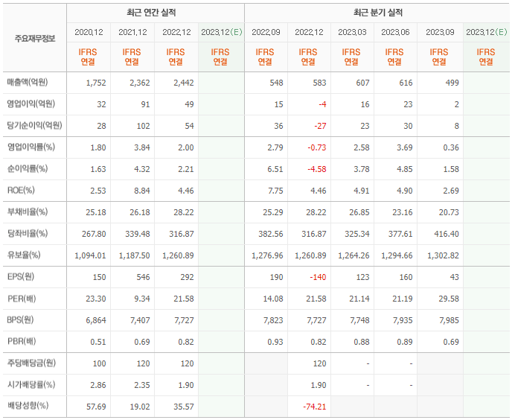Select quarterly sales value 616
The image size is (515, 420).
click(x=406, y=83)
